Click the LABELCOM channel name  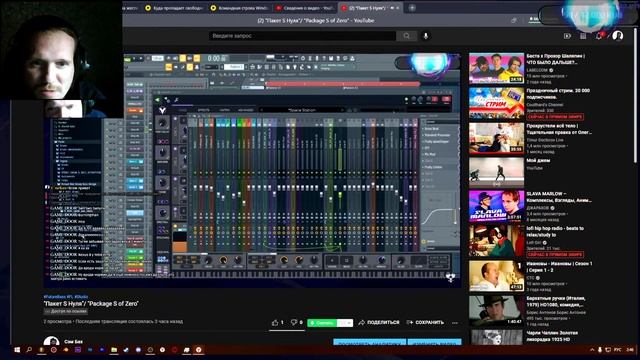(537, 70)
